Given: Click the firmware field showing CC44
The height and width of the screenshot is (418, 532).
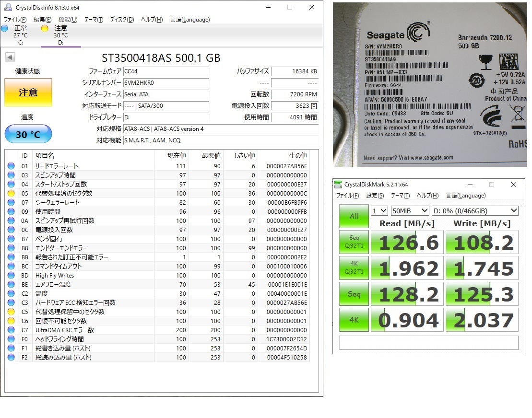Looking at the screenshot, I should coord(166,71).
